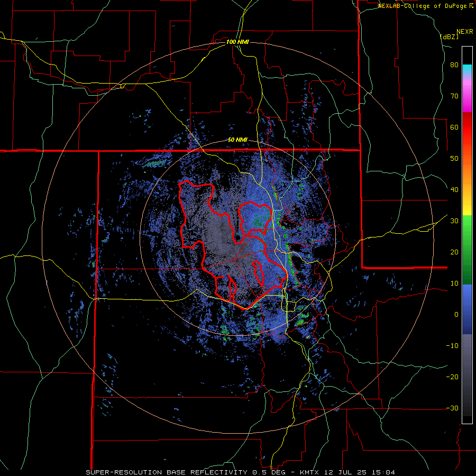476x476 pixels.
Task: Click the KMTX station identifier in caption
Action: [310, 472]
